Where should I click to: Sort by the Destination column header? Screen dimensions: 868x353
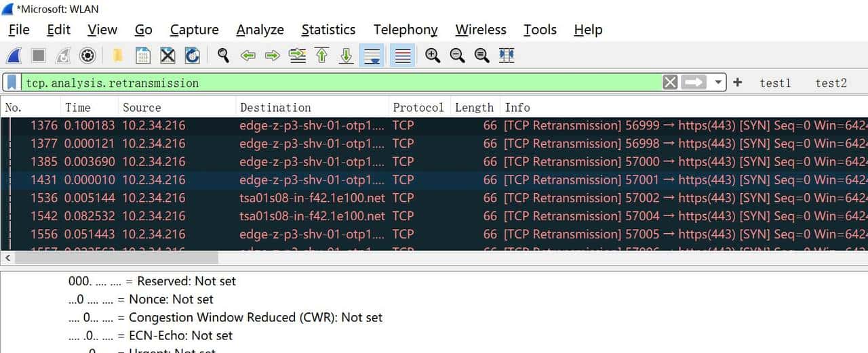click(x=313, y=107)
